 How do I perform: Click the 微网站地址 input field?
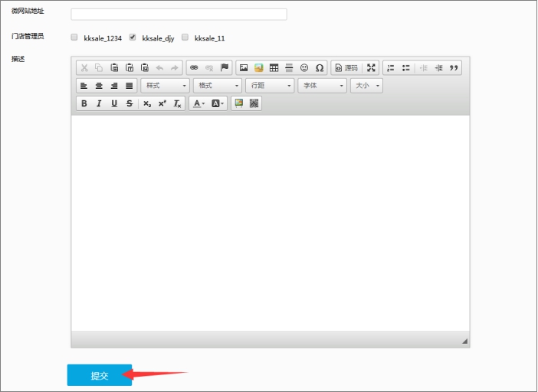click(x=179, y=14)
